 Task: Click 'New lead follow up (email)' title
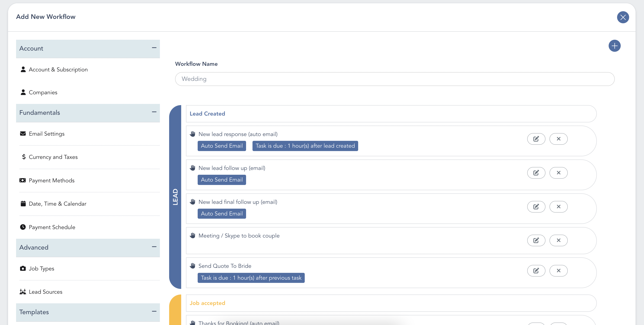tap(232, 168)
